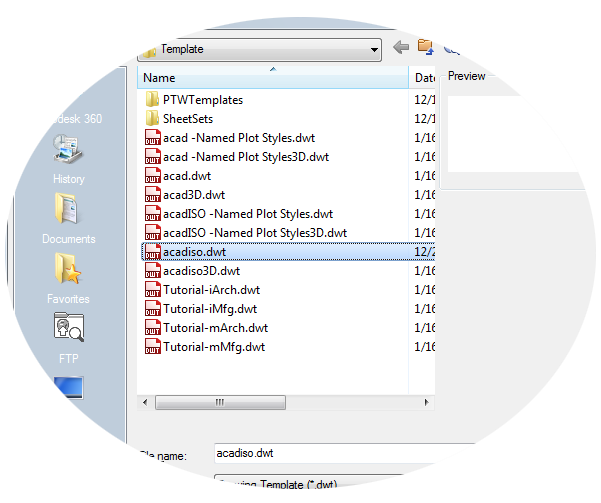Go back using the back arrow
This screenshot has width=601, height=503.
[x=401, y=48]
